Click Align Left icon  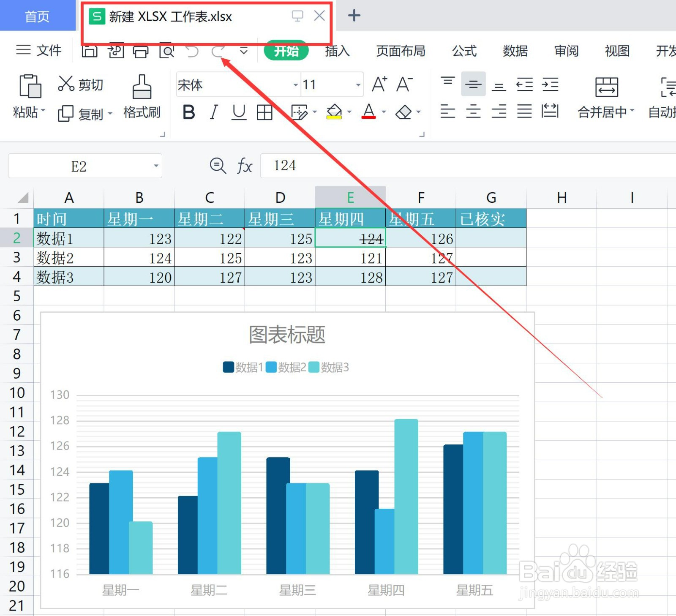point(448,112)
